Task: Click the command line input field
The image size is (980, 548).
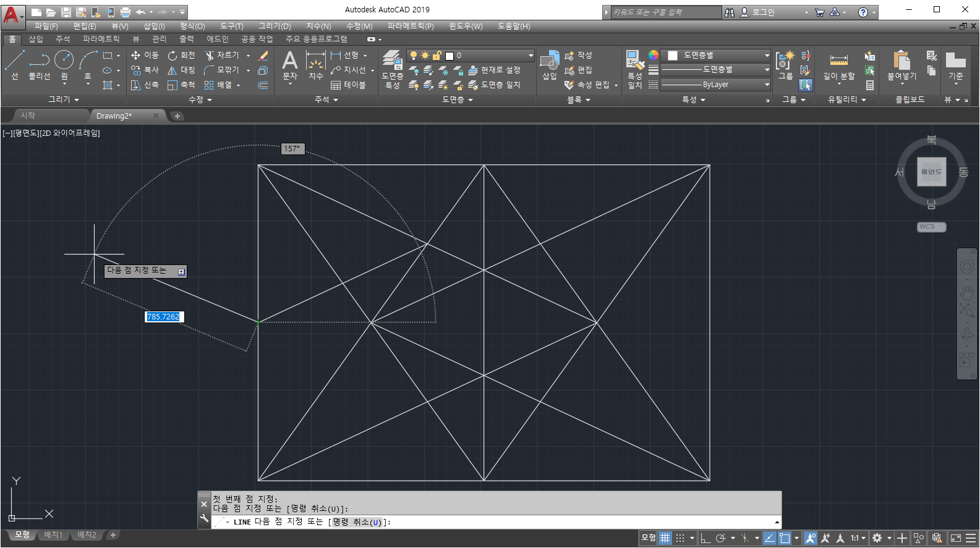Action: point(495,522)
